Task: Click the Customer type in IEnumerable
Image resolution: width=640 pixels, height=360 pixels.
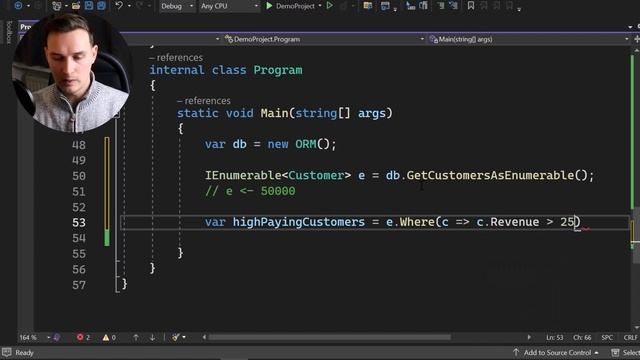Action: pos(316,176)
